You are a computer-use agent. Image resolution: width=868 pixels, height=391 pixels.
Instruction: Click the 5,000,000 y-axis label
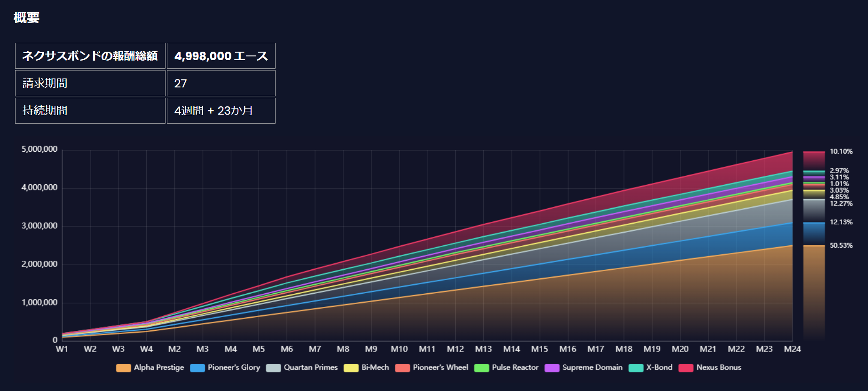[x=39, y=149]
